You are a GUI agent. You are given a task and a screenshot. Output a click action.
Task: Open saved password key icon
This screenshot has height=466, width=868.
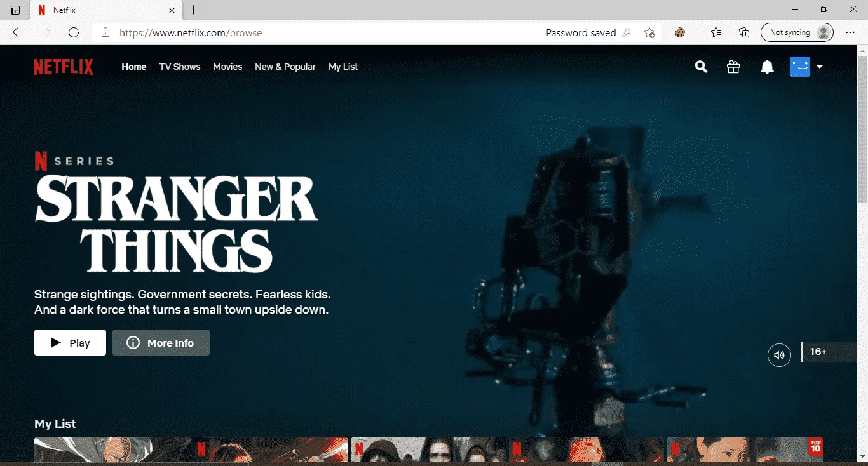coord(627,32)
